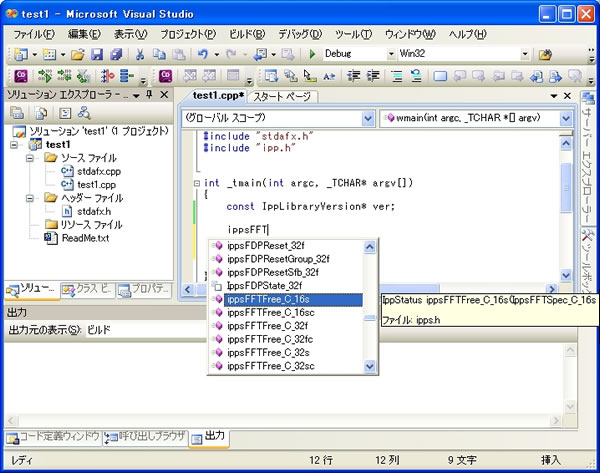600x473 pixels.
Task: Open stdafx.cpp in Solution Explorer
Action: click(99, 171)
